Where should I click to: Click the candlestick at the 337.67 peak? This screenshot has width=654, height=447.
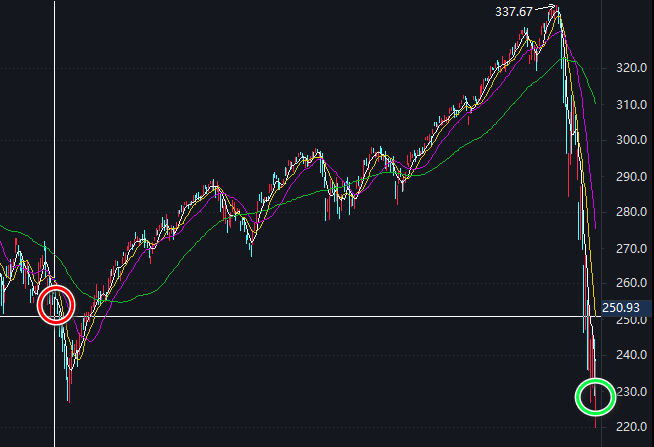coord(557,10)
